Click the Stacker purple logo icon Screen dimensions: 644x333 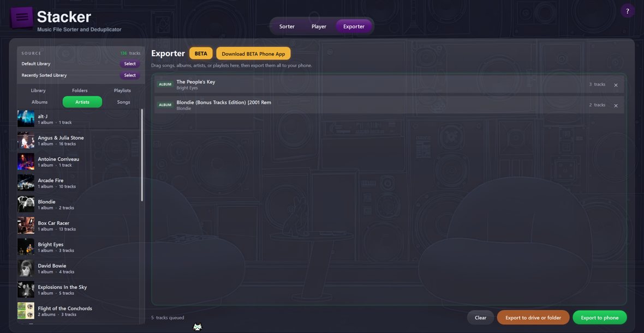[x=21, y=17]
